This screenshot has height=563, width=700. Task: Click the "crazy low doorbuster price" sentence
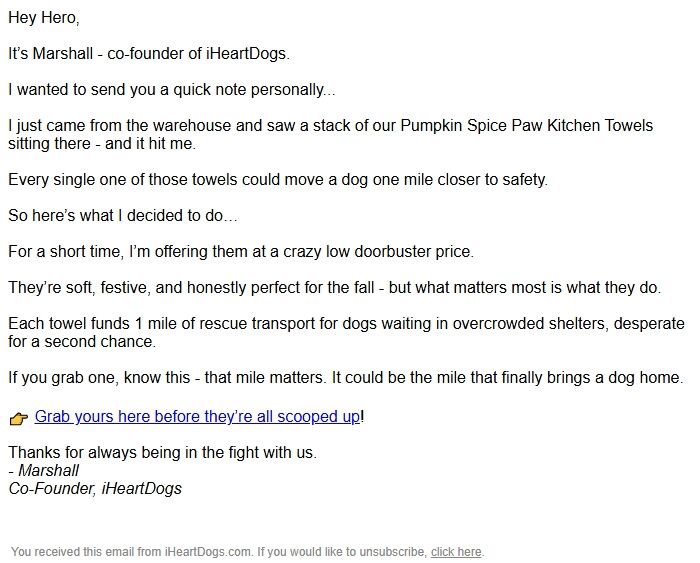click(x=241, y=252)
